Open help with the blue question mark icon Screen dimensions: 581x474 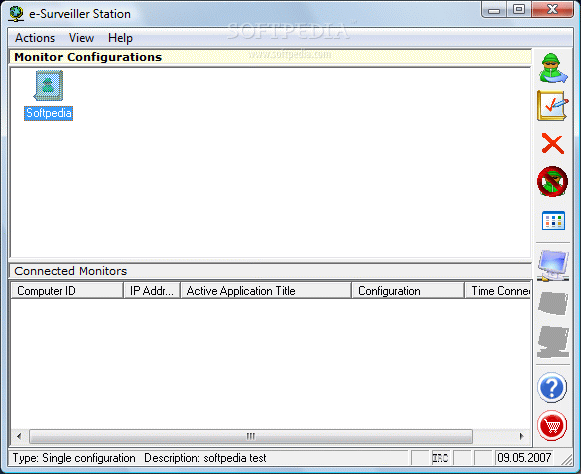[552, 388]
